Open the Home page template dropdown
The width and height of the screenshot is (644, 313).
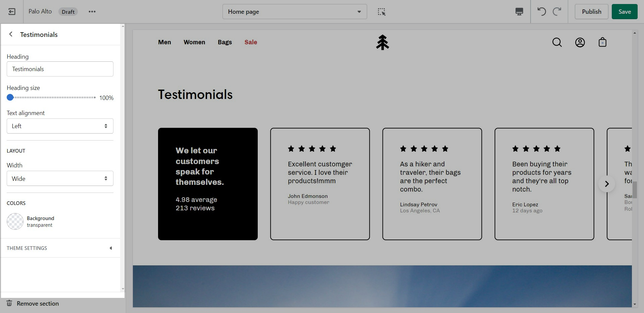(x=294, y=12)
